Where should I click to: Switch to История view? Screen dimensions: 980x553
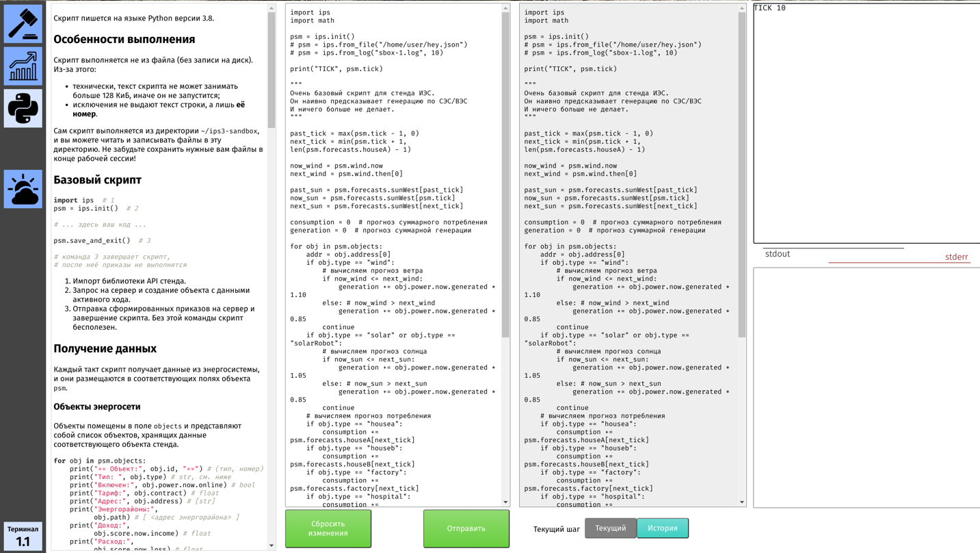[x=662, y=528]
